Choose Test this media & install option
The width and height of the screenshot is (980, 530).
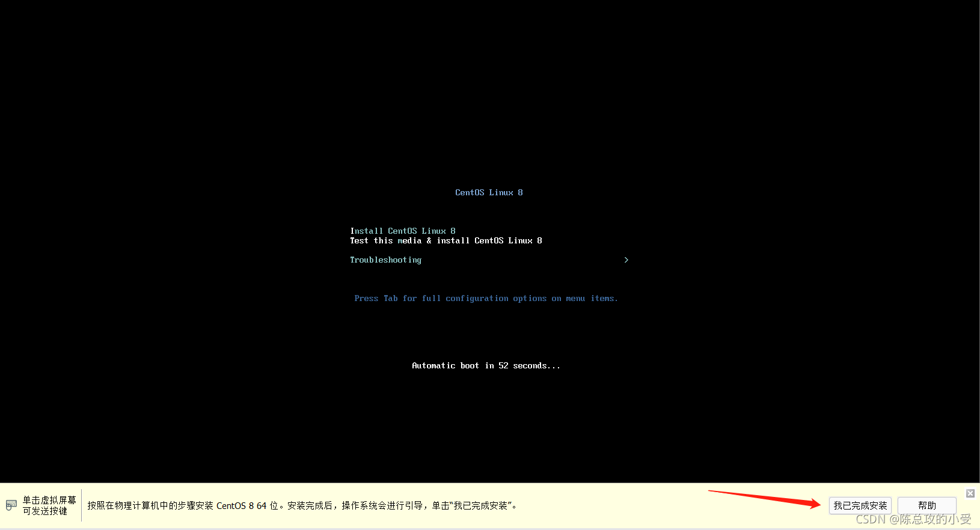[446, 240]
